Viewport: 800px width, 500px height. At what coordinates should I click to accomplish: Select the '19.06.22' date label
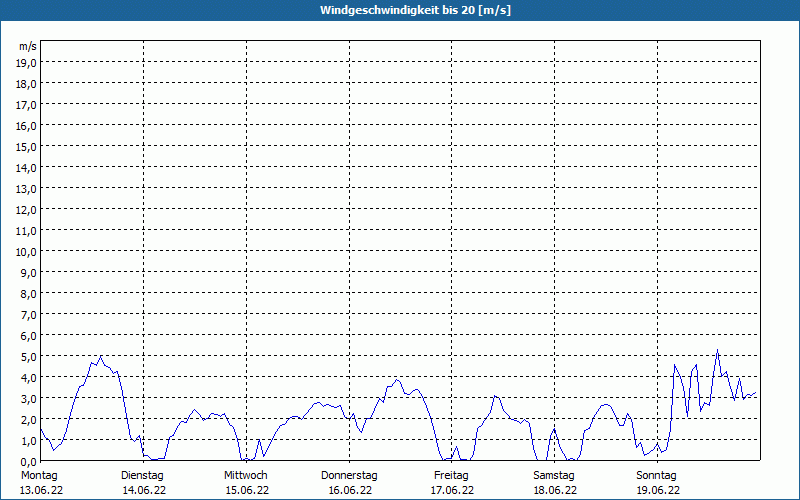click(x=659, y=490)
